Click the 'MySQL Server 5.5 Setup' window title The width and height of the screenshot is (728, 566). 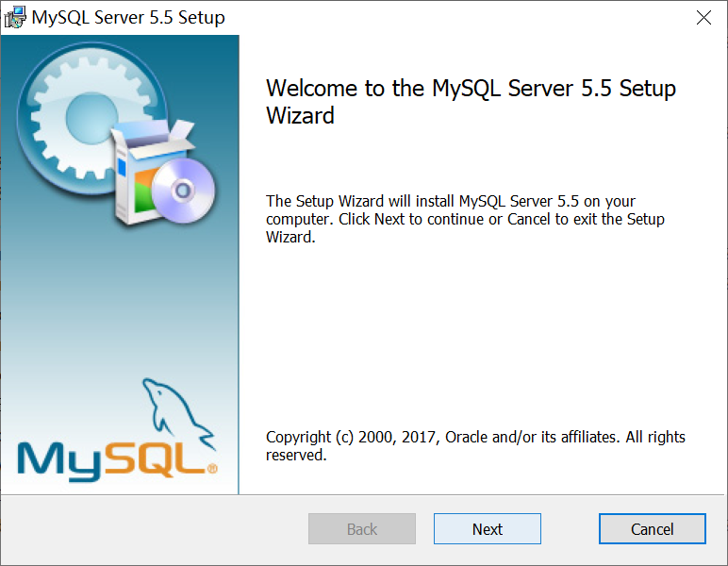point(128,17)
